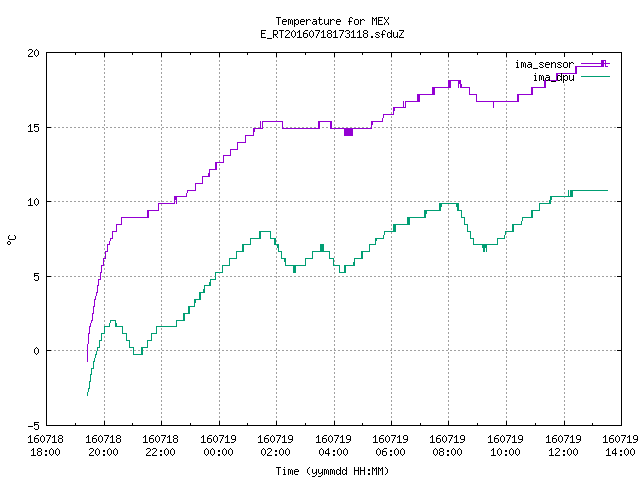The height and width of the screenshot is (480, 640).
Task: Click the purple curve's peak plateau near 08:00
Action: 454,81
